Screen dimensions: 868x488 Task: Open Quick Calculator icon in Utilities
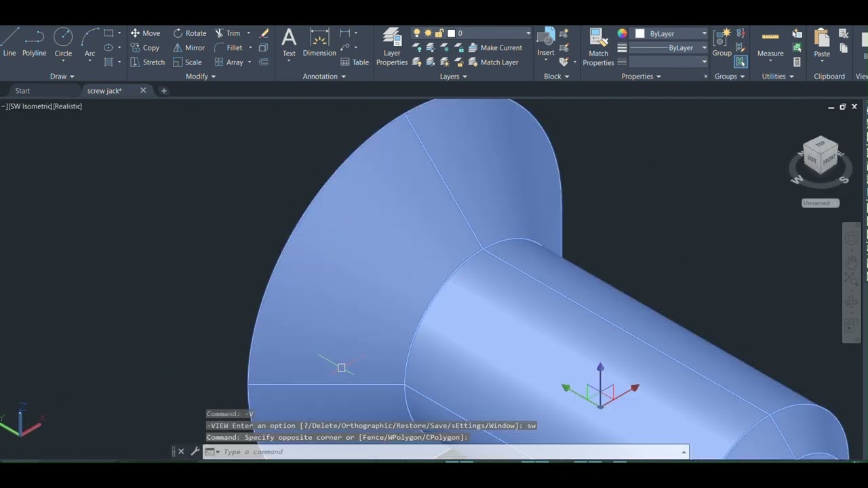click(797, 62)
